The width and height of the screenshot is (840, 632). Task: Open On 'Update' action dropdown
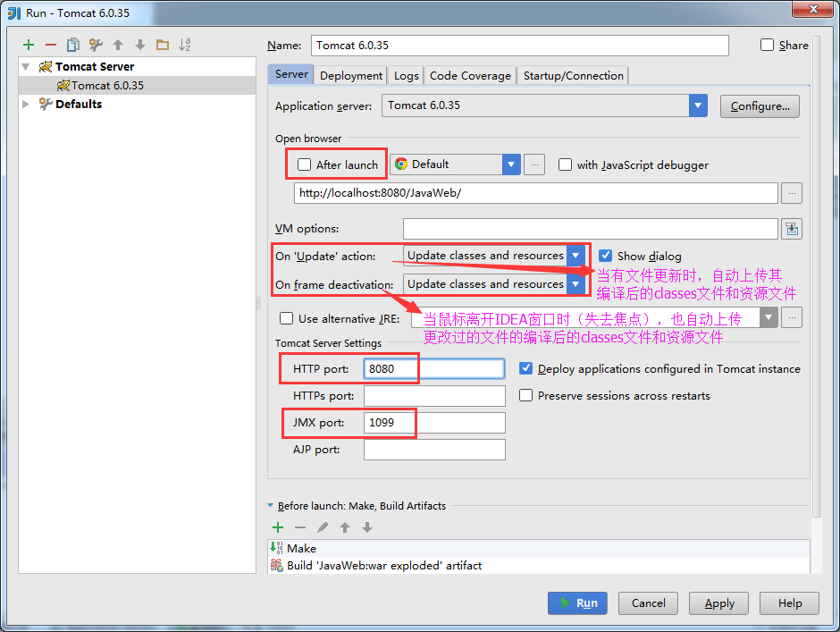click(575, 256)
